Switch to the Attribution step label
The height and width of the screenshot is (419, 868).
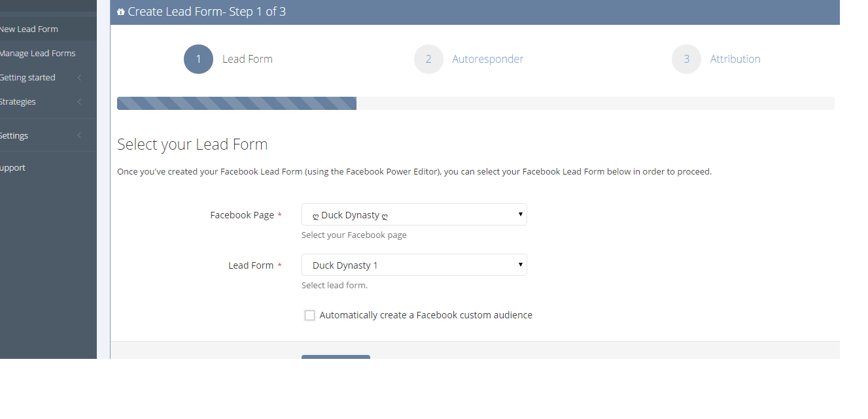(x=735, y=59)
